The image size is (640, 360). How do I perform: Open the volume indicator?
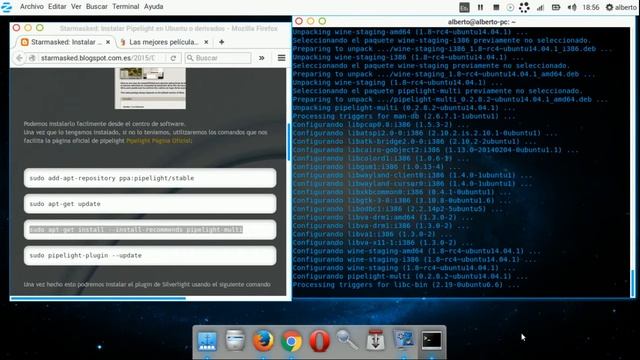point(572,7)
